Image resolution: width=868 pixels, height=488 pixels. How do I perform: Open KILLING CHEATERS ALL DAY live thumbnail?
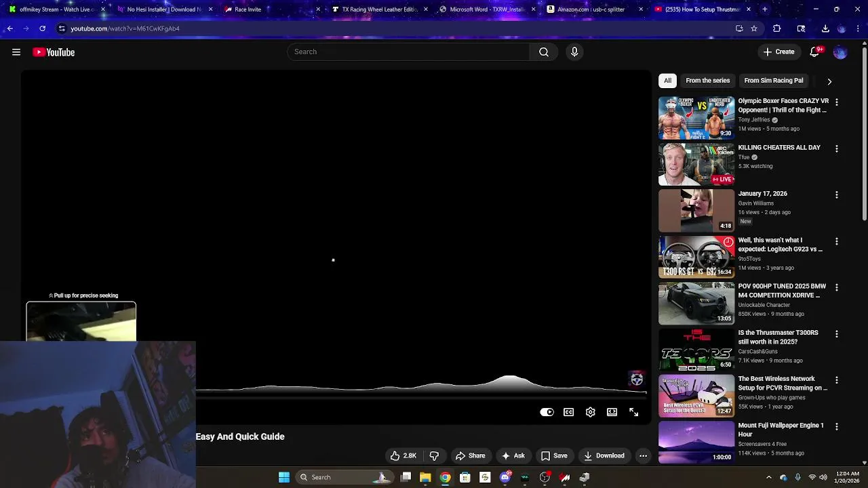696,164
